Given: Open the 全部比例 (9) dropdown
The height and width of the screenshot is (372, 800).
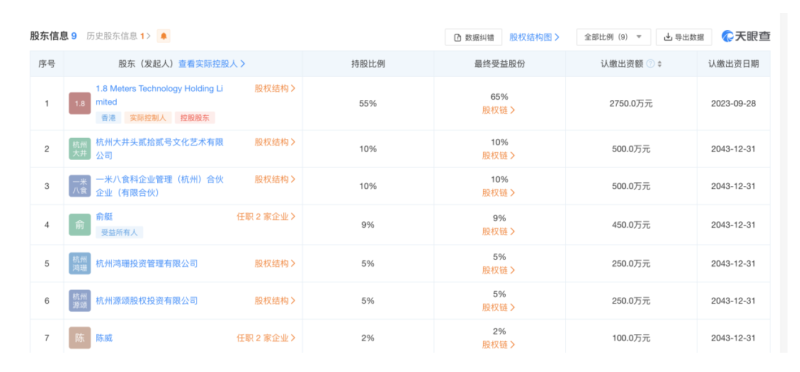Looking at the screenshot, I should coord(613,37).
